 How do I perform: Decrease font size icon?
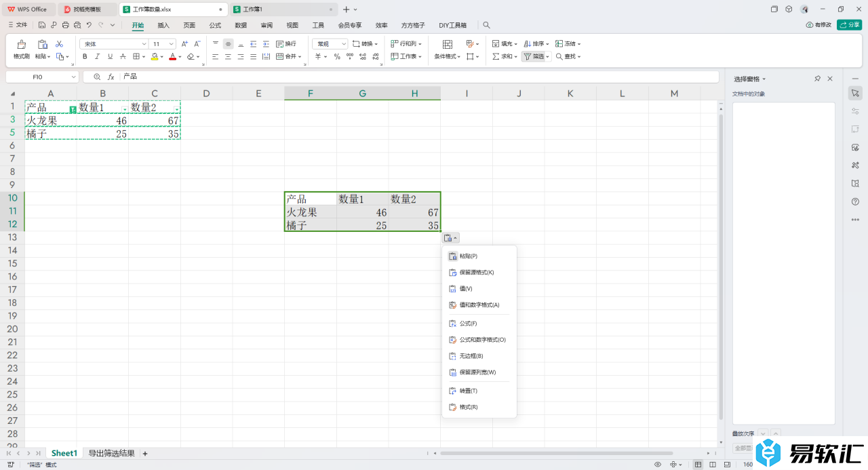[x=197, y=43]
